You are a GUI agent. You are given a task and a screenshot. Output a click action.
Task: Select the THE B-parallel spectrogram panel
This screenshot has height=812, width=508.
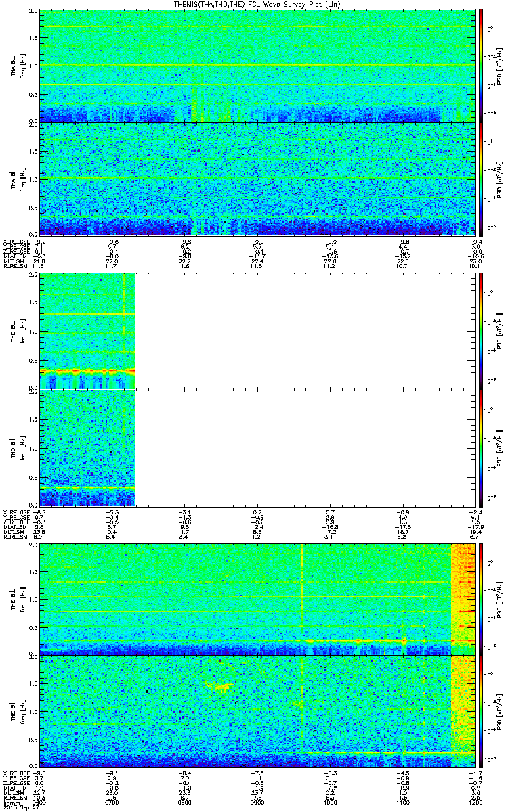(x=257, y=711)
